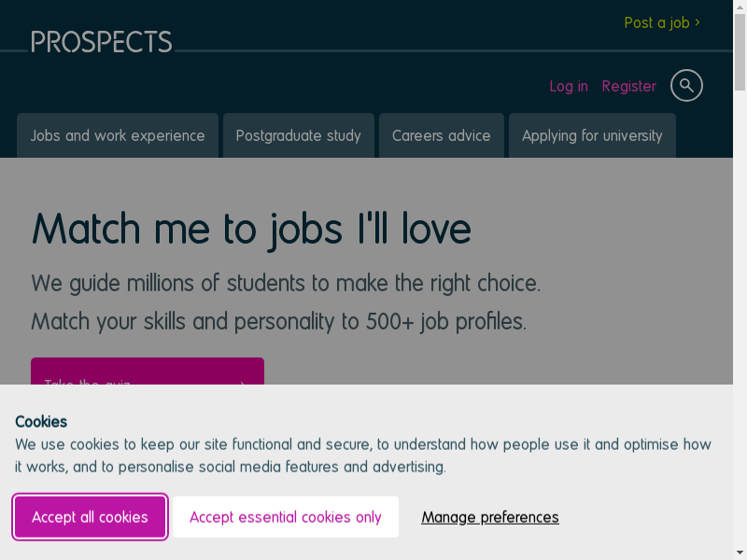Click the "We guide millions of students" text
The height and width of the screenshot is (560, 747).
(x=286, y=283)
